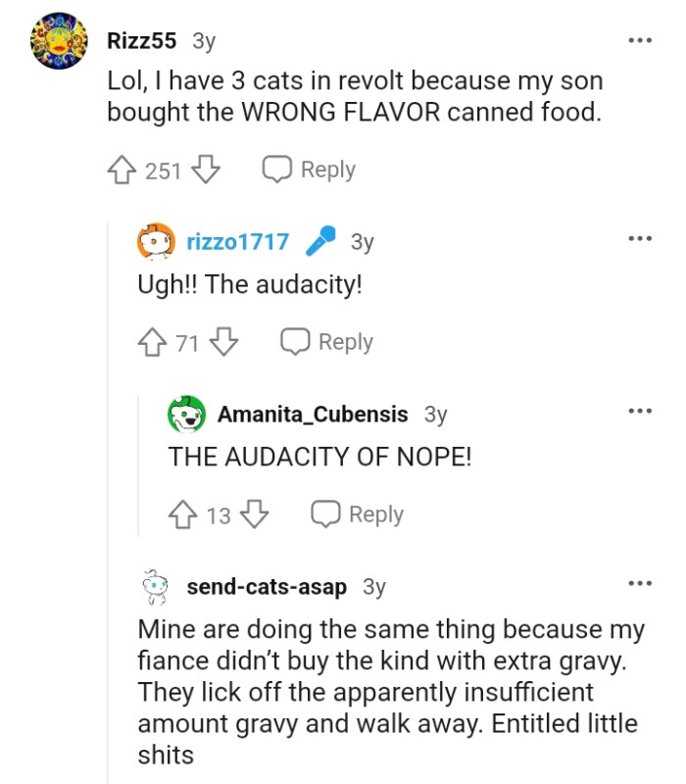Open the overflow menu on rizzo1717's reply
Viewport: 686px width, 784px height.
[640, 237]
